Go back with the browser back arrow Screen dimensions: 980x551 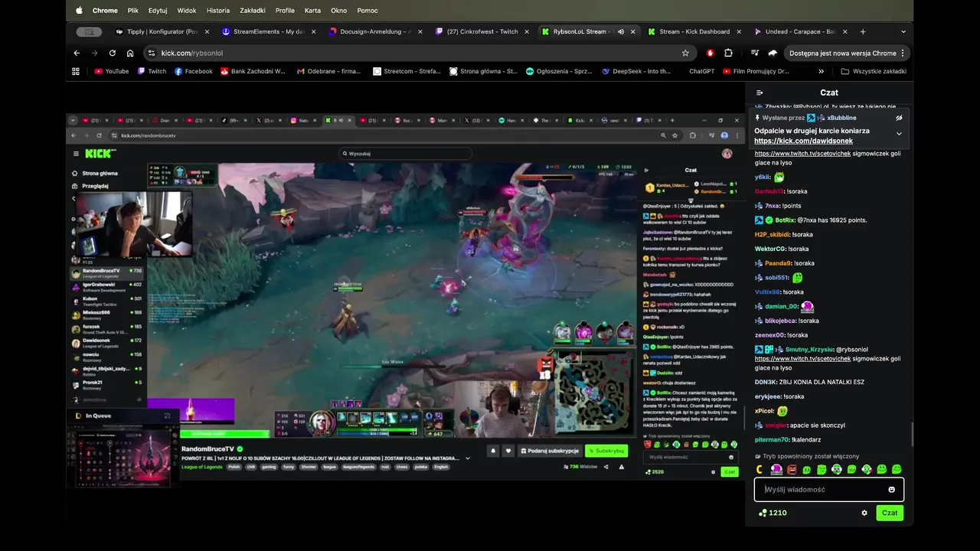pos(77,53)
